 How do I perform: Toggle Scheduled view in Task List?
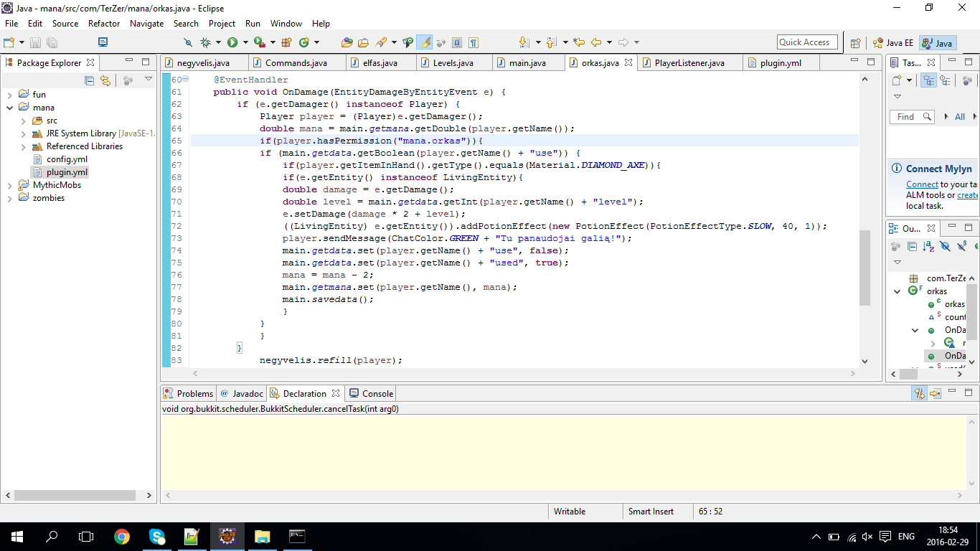[945, 80]
